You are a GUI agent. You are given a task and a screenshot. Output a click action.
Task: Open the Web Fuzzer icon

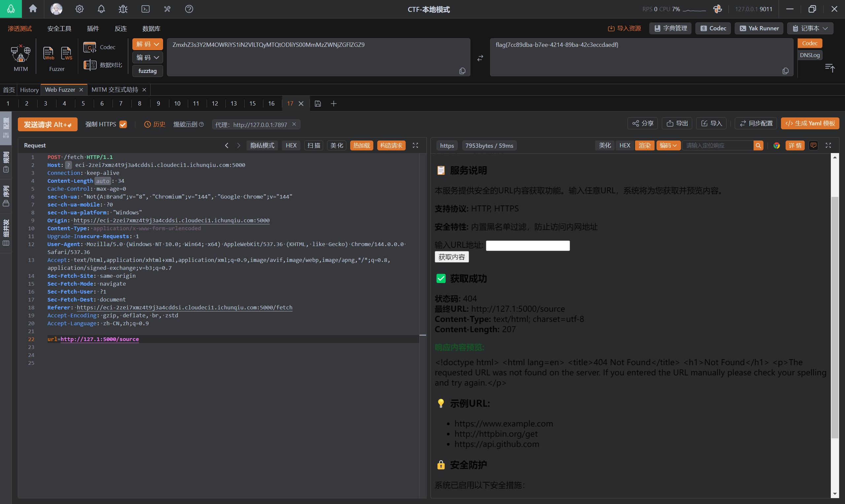click(48, 53)
